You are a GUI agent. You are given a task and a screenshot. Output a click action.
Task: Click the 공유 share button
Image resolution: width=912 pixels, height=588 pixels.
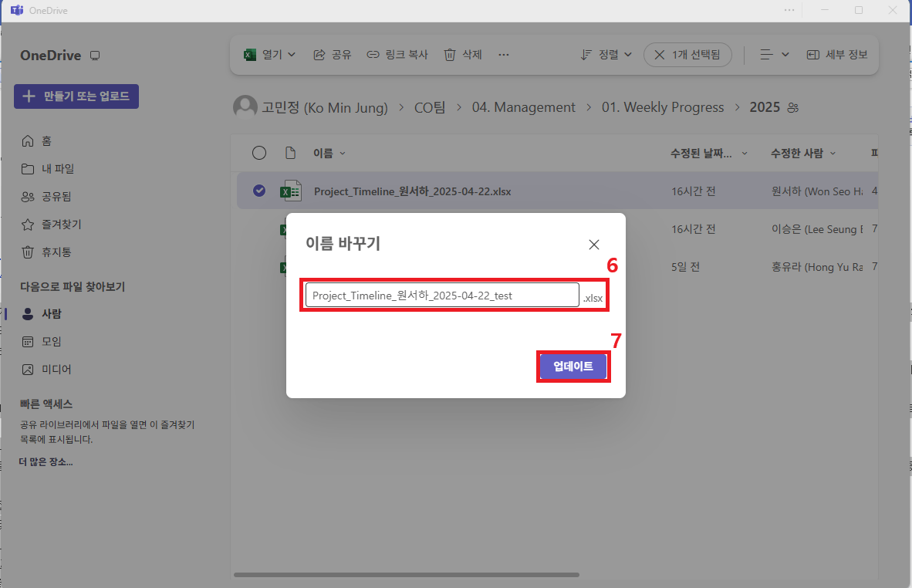coord(332,55)
